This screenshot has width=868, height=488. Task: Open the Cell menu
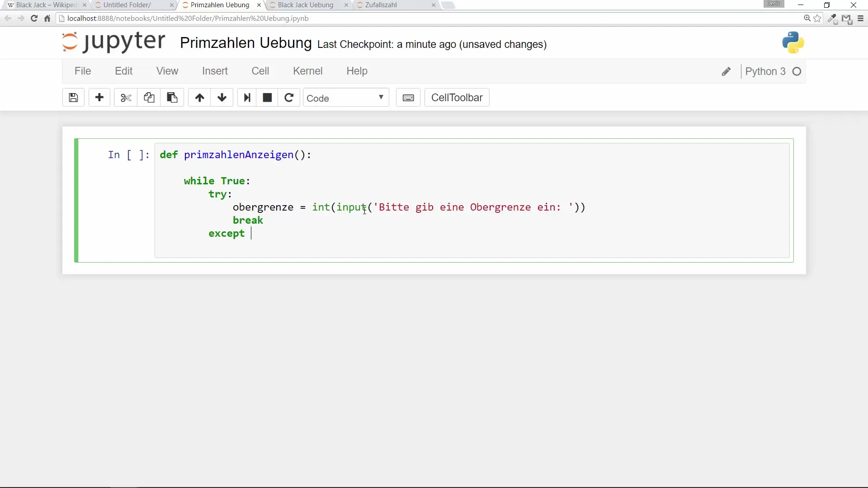pyautogui.click(x=260, y=71)
